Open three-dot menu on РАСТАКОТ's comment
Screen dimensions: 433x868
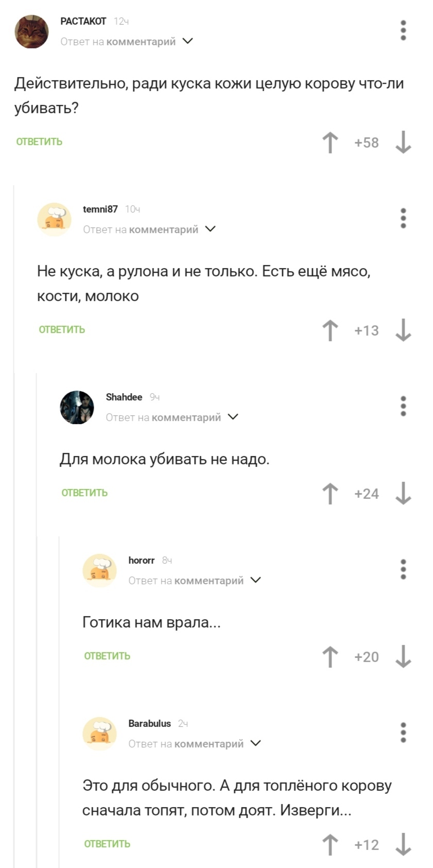(x=403, y=31)
